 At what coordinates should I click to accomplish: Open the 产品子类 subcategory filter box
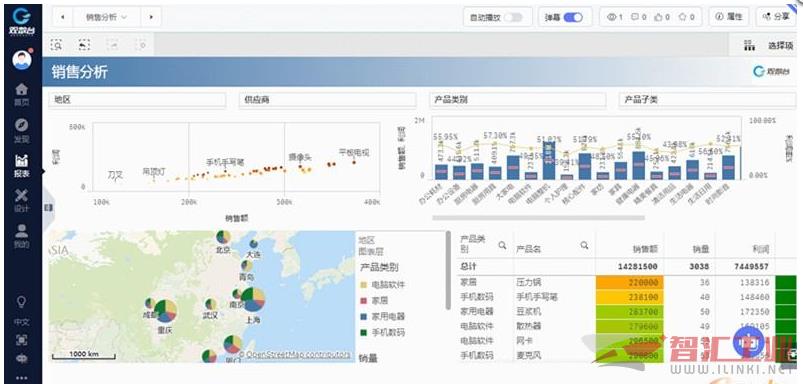(707, 100)
